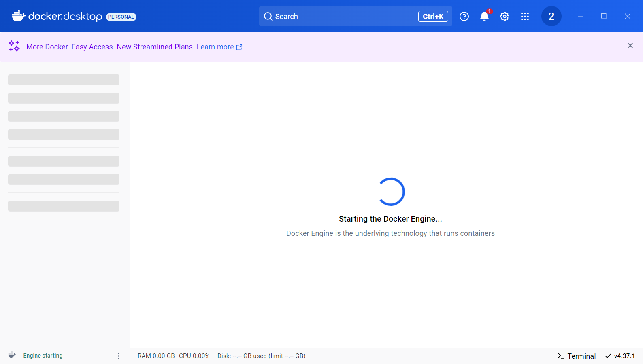Click the whale icon beside Engine starting
The height and width of the screenshot is (364, 643).
coord(12,355)
